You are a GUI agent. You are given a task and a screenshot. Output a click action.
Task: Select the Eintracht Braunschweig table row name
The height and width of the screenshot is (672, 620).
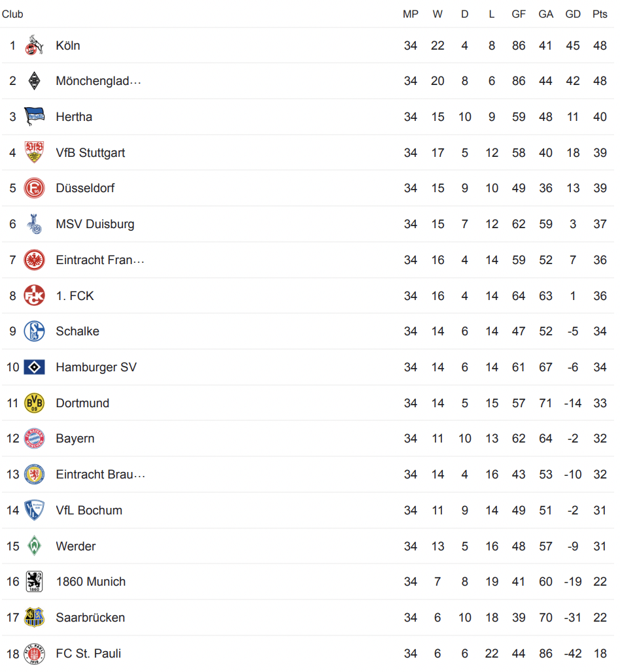click(100, 475)
